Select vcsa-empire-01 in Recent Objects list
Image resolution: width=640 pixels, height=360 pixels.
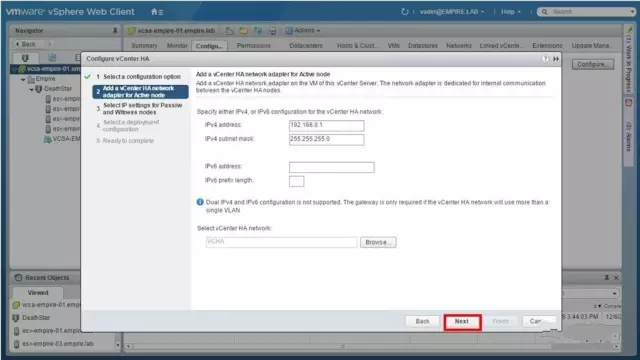tap(47, 305)
